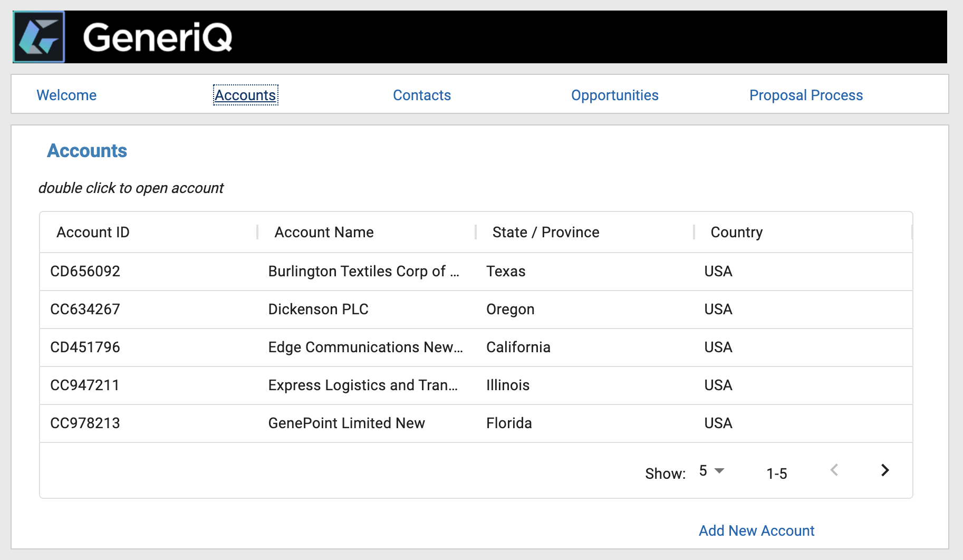
Task: Click USA in the Dickenson PLC row
Action: pyautogui.click(x=718, y=309)
